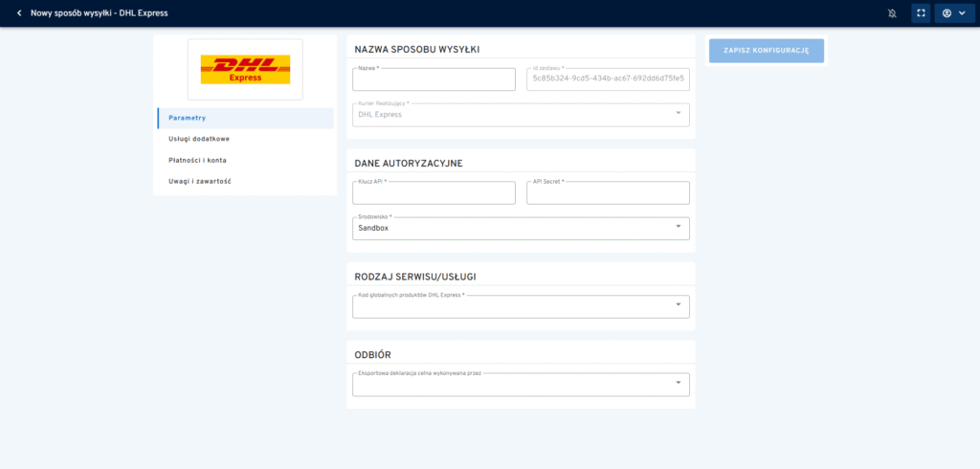Open the Eksportowa deklaracja celna dropdown
980x469 pixels.
(x=521, y=384)
